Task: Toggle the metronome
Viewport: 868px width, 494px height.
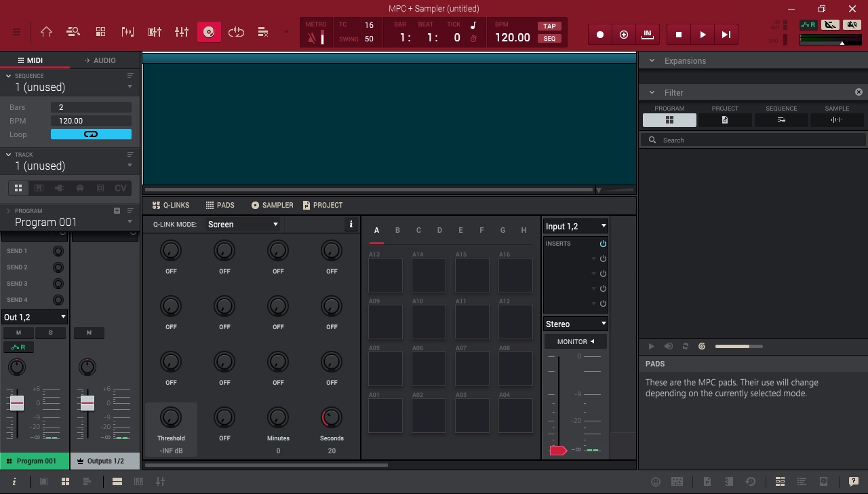Action: 316,37
